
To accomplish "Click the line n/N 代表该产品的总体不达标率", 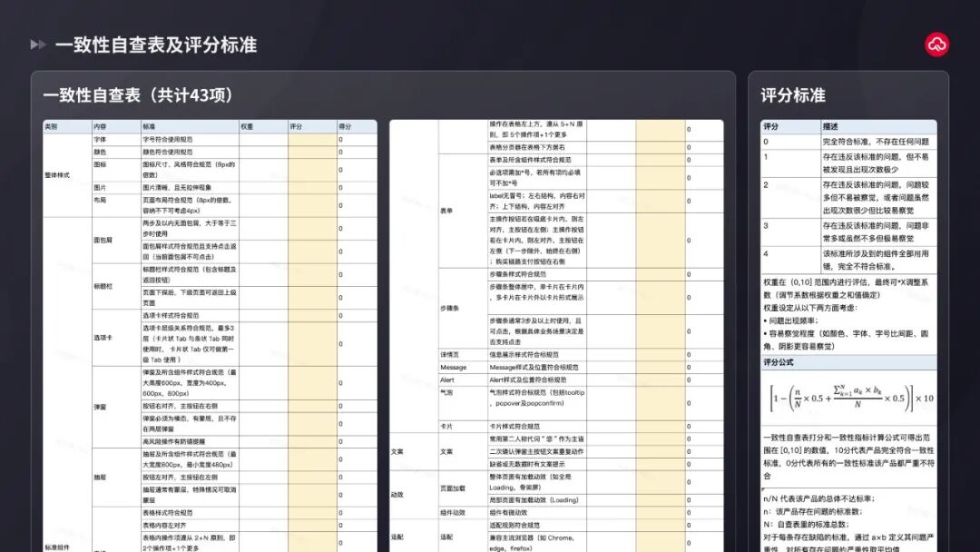I will coord(819,498).
